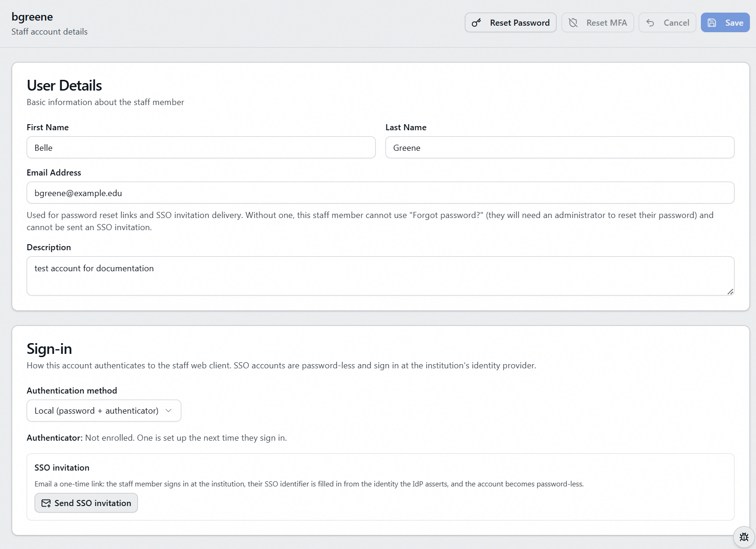Click the 'SSO invitation' card heading
Viewport: 756px width, 549px height.
point(62,468)
